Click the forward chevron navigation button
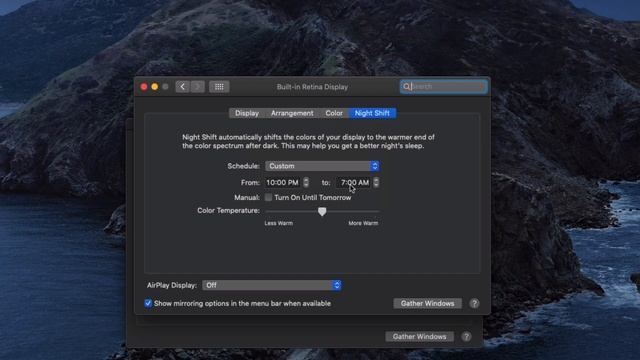 click(197, 87)
